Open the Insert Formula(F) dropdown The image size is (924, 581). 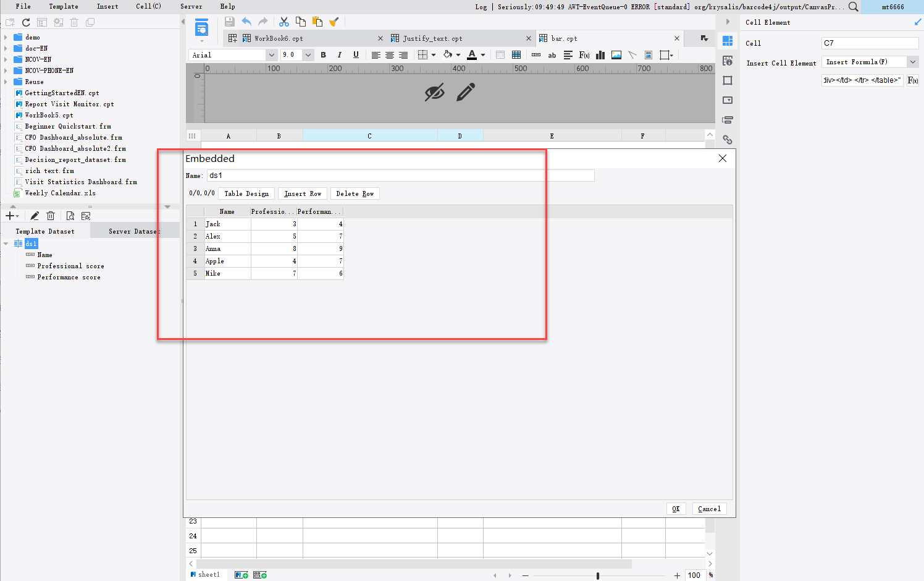pos(912,62)
